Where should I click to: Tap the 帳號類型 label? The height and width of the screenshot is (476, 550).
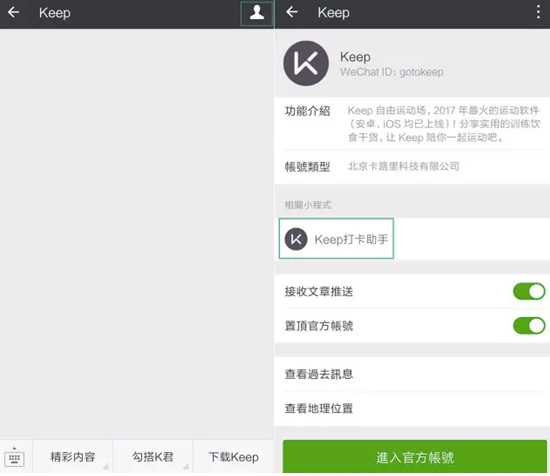coord(307,167)
